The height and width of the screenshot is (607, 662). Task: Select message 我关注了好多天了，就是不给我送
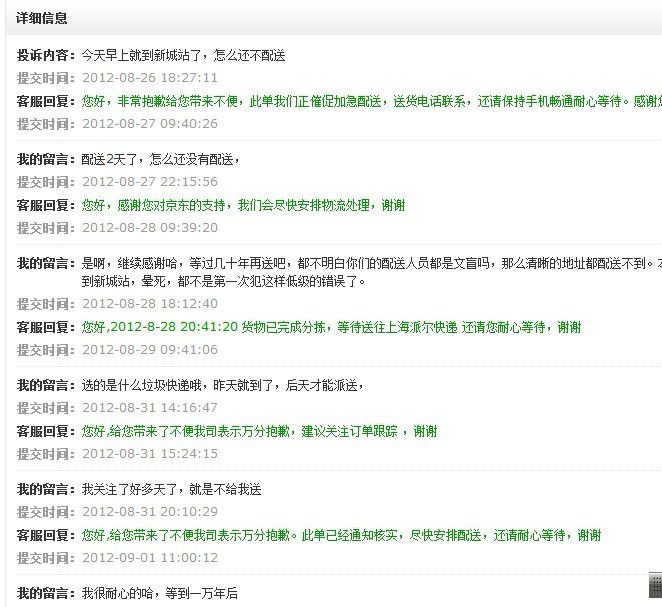[x=171, y=490]
